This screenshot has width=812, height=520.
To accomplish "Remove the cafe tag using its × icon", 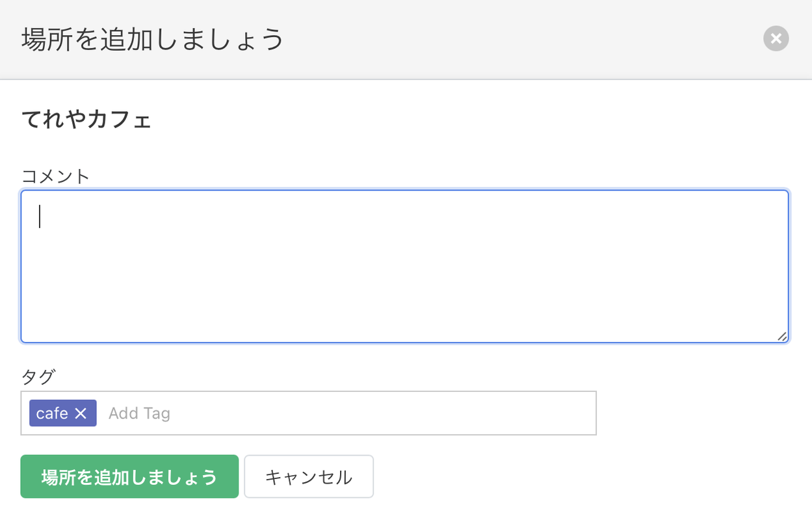I will click(81, 413).
